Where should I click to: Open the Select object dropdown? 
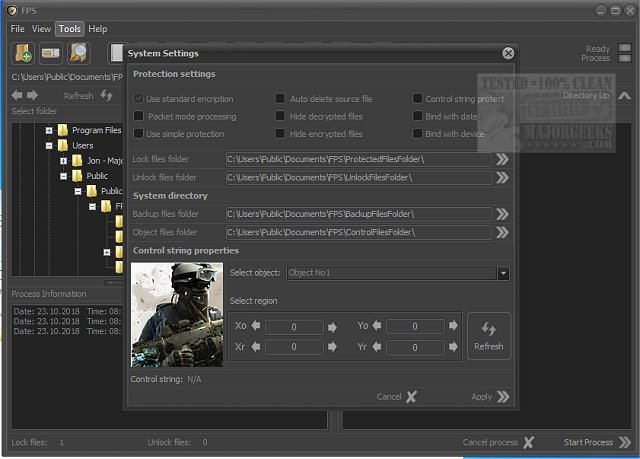click(x=503, y=272)
